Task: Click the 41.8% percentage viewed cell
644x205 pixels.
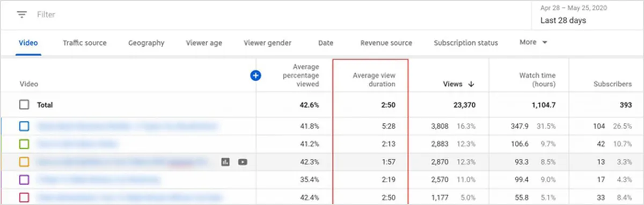Action: pyautogui.click(x=310, y=127)
